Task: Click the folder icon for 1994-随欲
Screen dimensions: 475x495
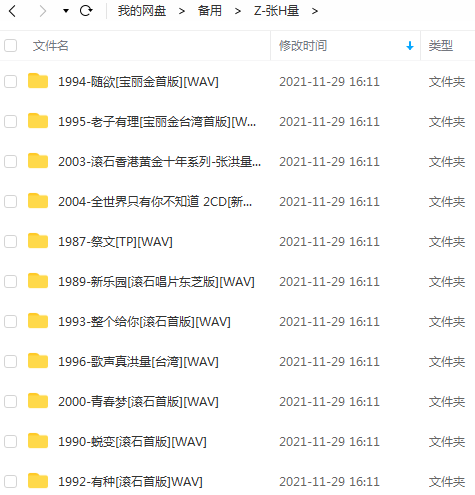Action: pos(38,81)
